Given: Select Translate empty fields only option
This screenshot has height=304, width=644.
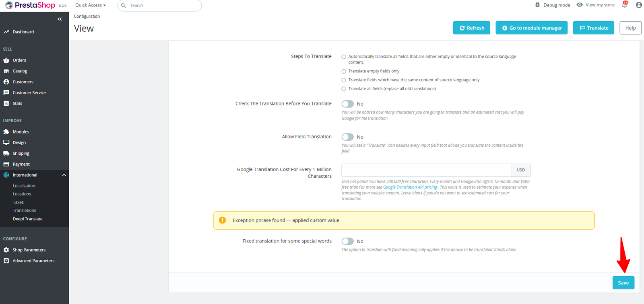Looking at the screenshot, I should coord(344,72).
